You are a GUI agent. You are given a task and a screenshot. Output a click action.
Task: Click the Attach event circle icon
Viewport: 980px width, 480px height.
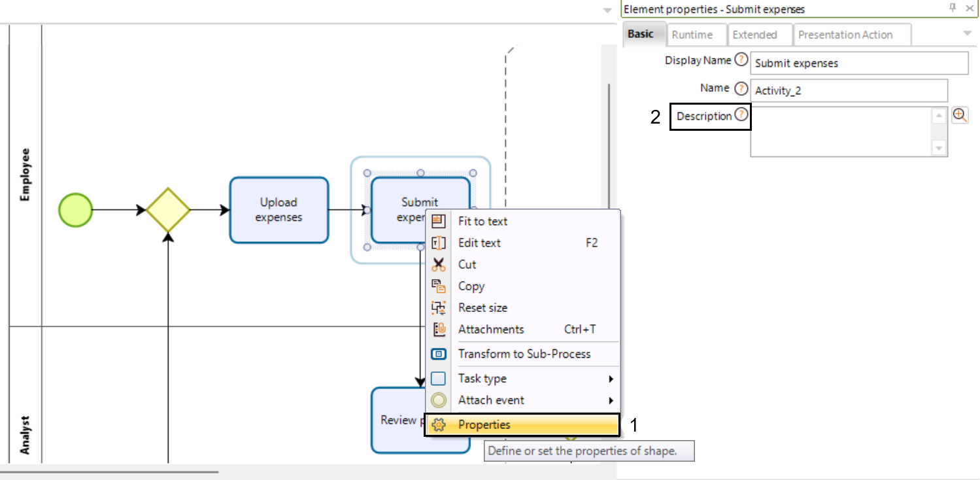click(x=439, y=400)
